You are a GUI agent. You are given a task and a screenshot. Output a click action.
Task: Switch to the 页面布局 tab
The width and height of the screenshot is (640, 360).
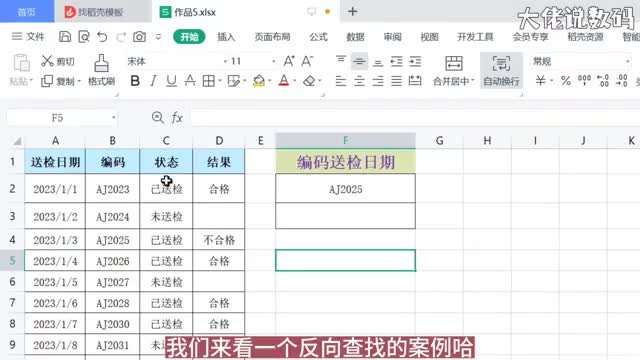click(x=272, y=37)
